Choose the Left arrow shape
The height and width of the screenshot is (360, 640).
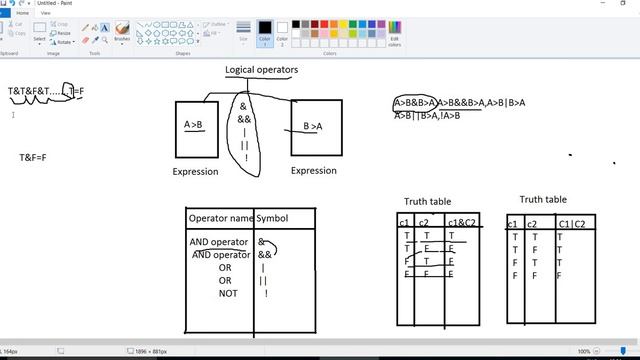tap(182, 33)
